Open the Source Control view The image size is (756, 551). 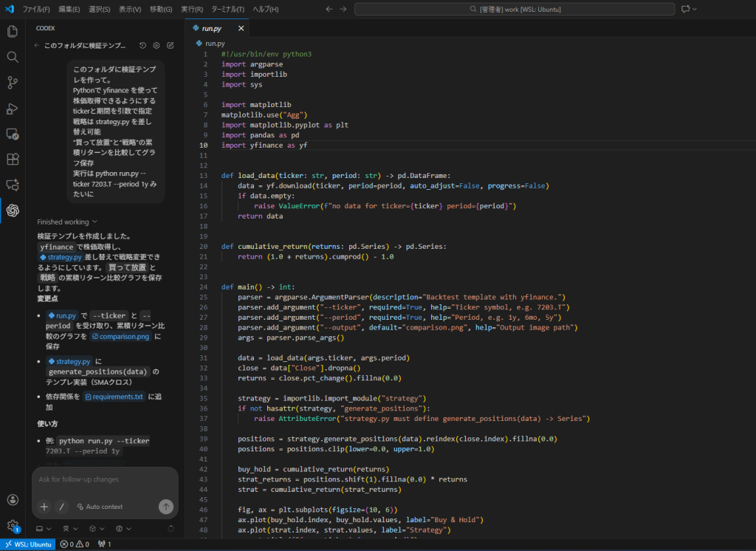[13, 82]
